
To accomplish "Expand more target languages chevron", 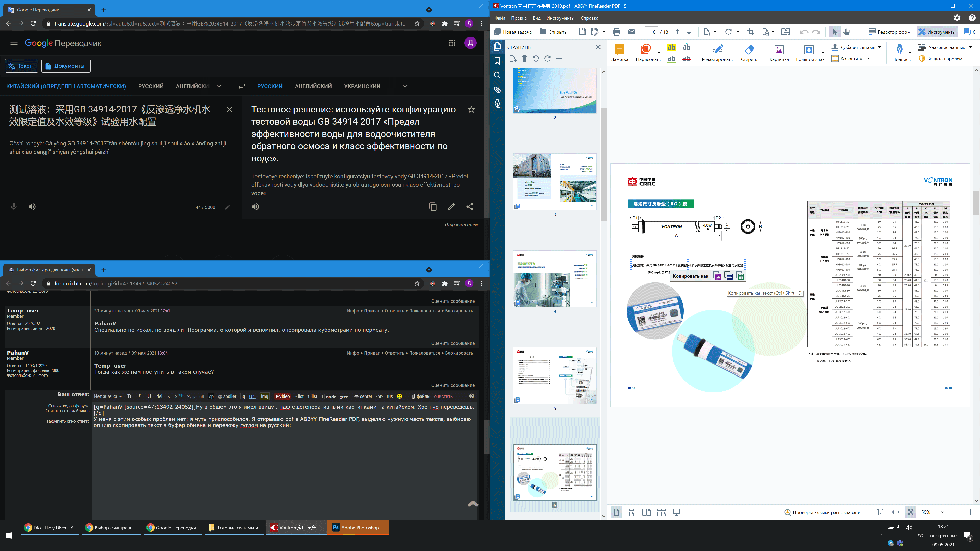I will 405,86.
